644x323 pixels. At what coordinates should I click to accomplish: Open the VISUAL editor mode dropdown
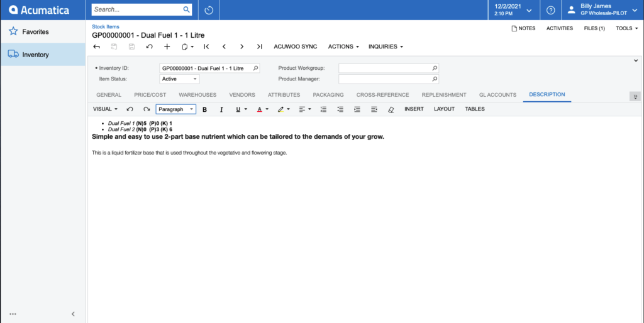pyautogui.click(x=105, y=109)
